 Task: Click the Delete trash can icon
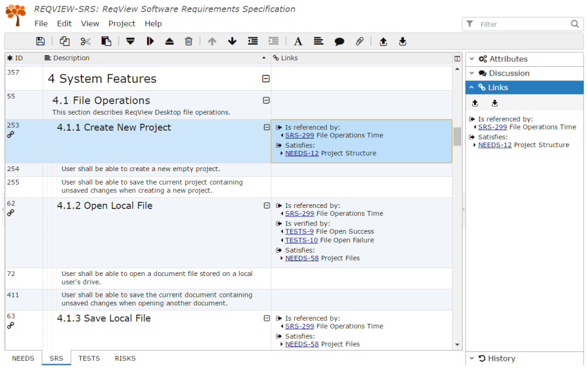click(189, 41)
